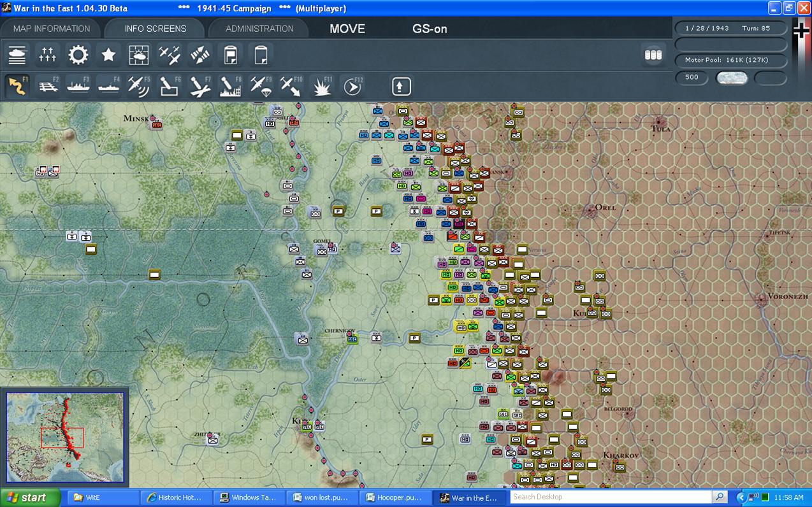Switch to Windows Ta... taskbar item
This screenshot has width=812, height=507.
(x=248, y=497)
